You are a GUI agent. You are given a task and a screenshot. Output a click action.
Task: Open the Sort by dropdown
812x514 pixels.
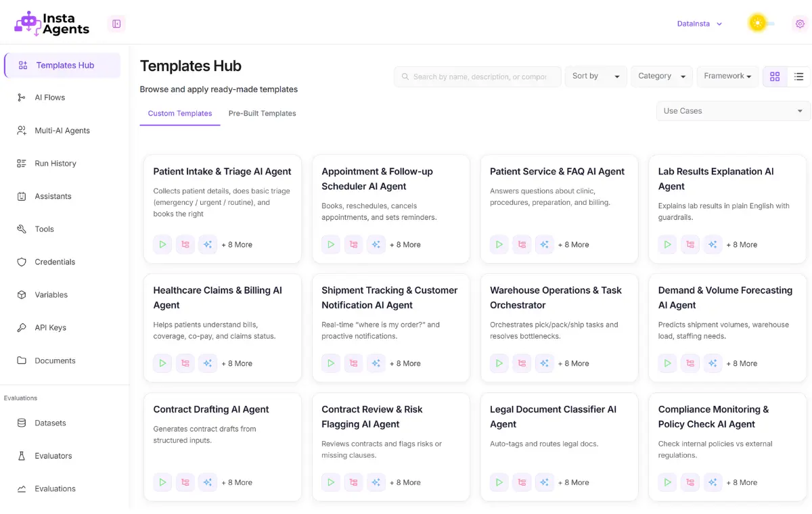coord(595,76)
